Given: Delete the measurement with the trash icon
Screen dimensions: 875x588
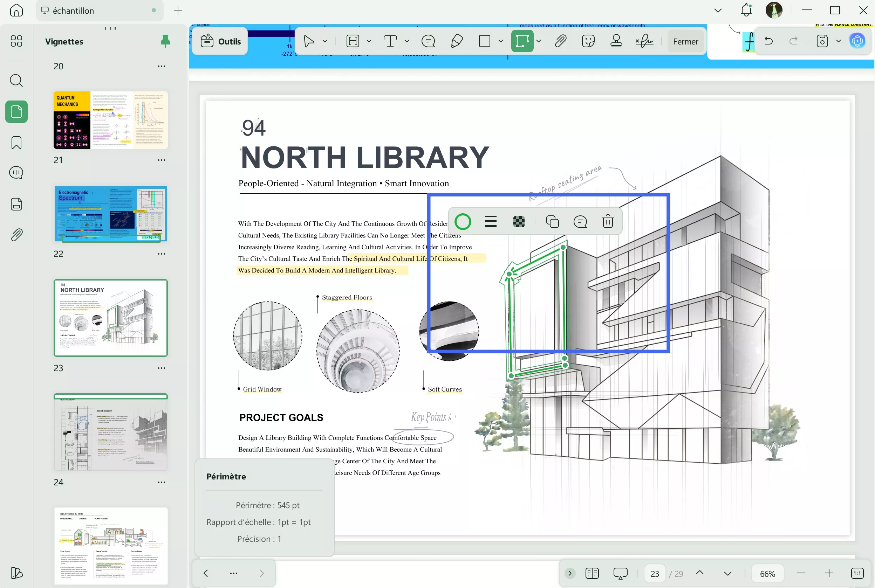Looking at the screenshot, I should 608,221.
